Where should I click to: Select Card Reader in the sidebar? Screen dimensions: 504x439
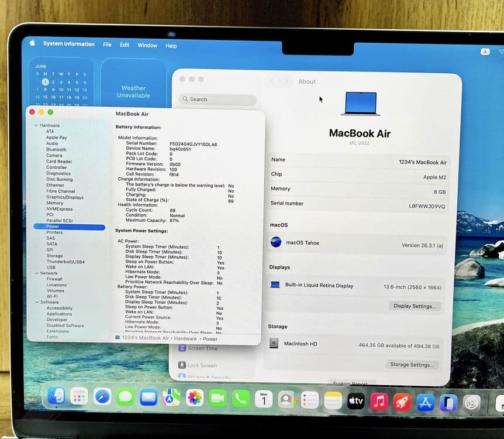point(59,161)
